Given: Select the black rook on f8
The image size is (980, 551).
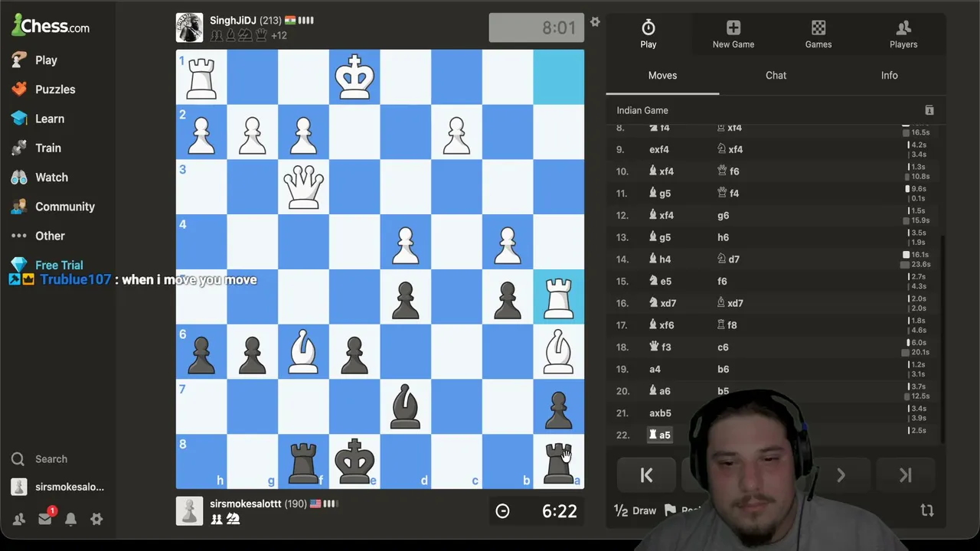Looking at the screenshot, I should click(303, 461).
